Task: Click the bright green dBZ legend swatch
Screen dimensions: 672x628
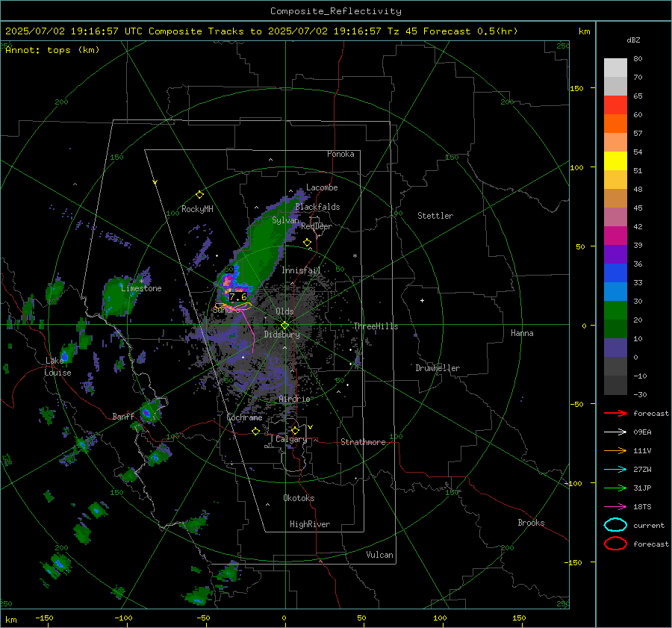Action: [x=615, y=311]
